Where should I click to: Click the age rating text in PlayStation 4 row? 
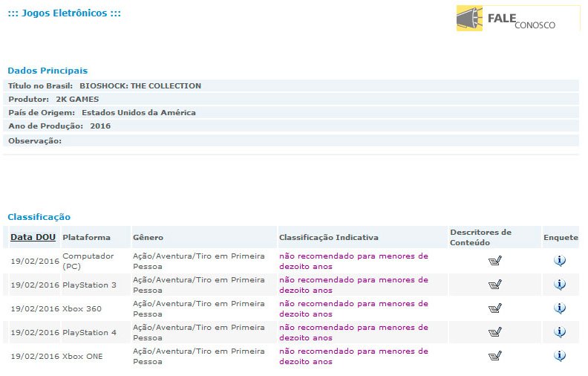pos(353,333)
